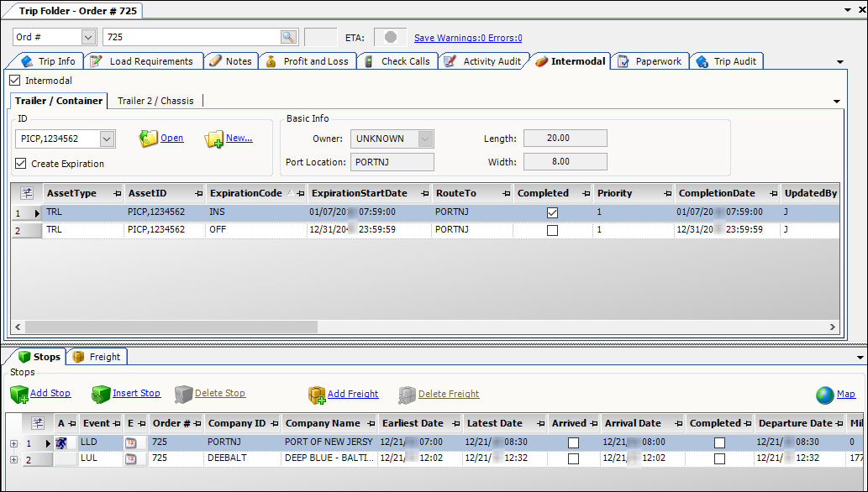Click Save Warnings:0 Errors:0 link
868x492 pixels.
pos(468,38)
